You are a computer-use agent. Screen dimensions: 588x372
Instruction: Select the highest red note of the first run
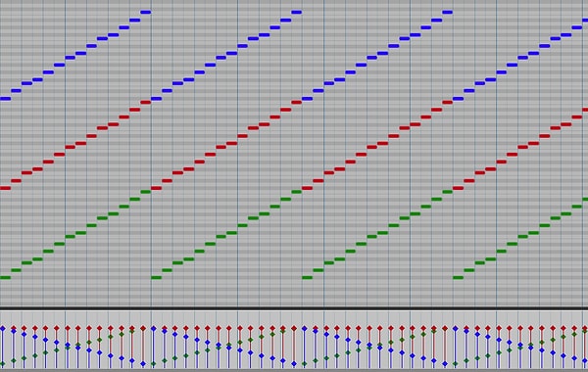[x=145, y=102]
